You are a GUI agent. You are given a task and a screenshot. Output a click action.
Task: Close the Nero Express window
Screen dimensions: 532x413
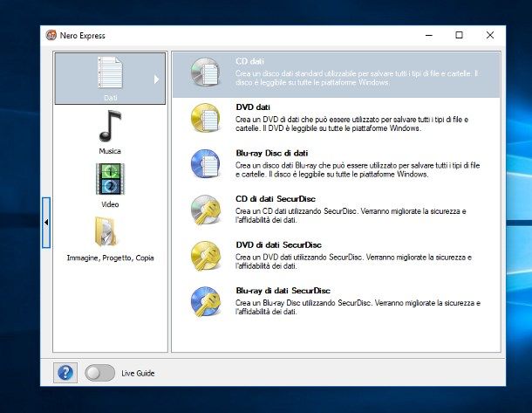click(489, 35)
